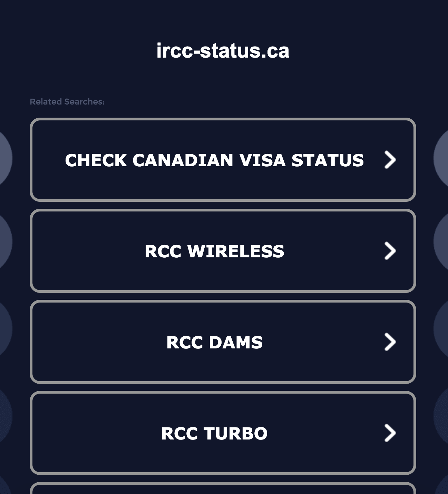Viewport: 448px width, 494px height.
Task: Click the chevron arrow on RCC DAMS
Action: (x=389, y=342)
